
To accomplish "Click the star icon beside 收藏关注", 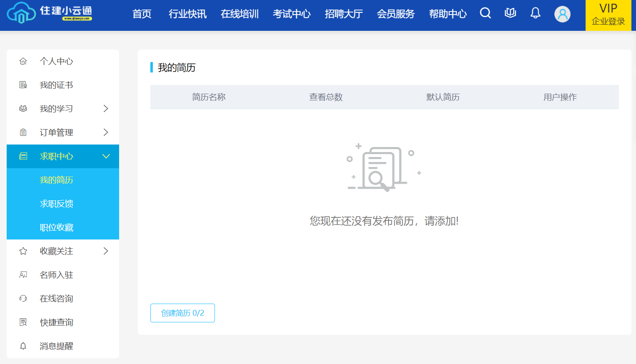I will click(23, 251).
